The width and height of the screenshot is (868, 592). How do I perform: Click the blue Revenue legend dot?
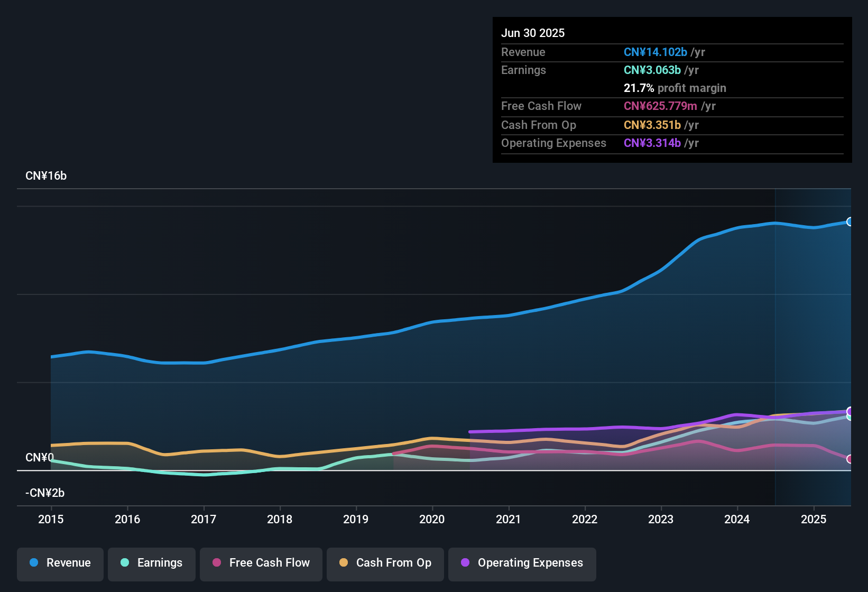pos(34,562)
